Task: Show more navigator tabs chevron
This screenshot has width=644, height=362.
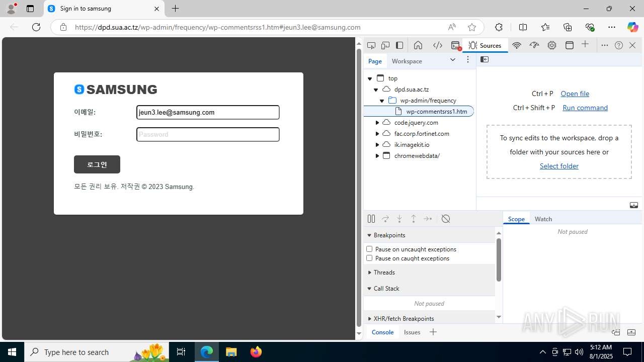Action: pos(453,60)
